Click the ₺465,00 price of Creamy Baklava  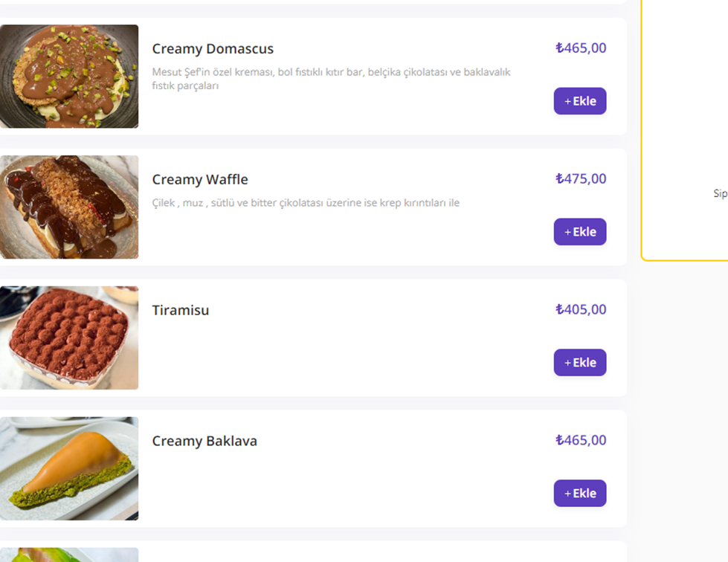581,441
